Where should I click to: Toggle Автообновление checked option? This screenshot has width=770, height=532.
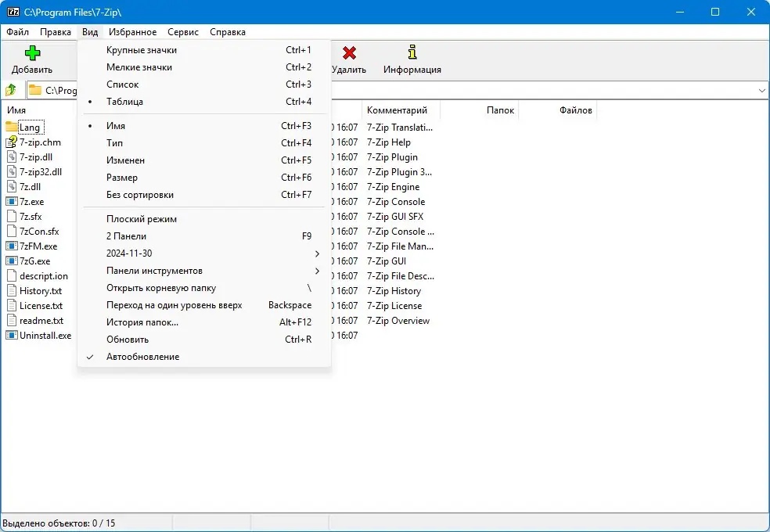tap(203, 357)
